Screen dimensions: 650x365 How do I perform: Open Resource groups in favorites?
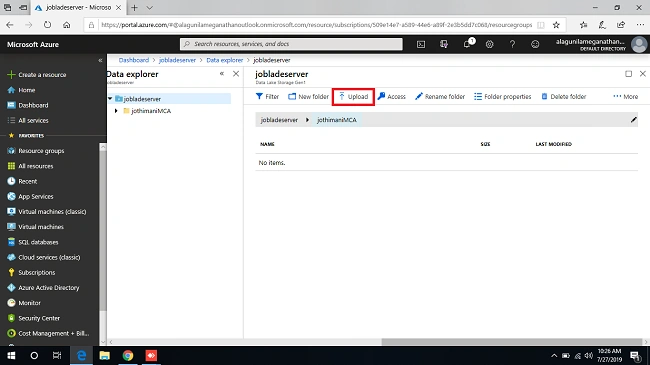(x=36, y=151)
